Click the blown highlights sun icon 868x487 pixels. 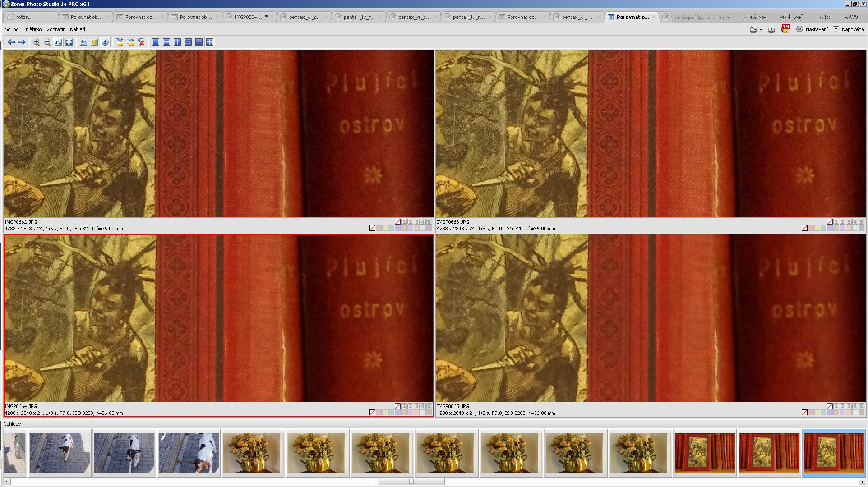pos(94,42)
